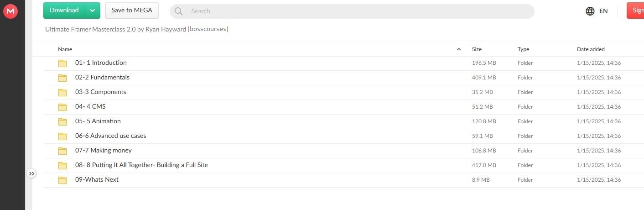Click the MEGA logo icon

pyautogui.click(x=10, y=11)
